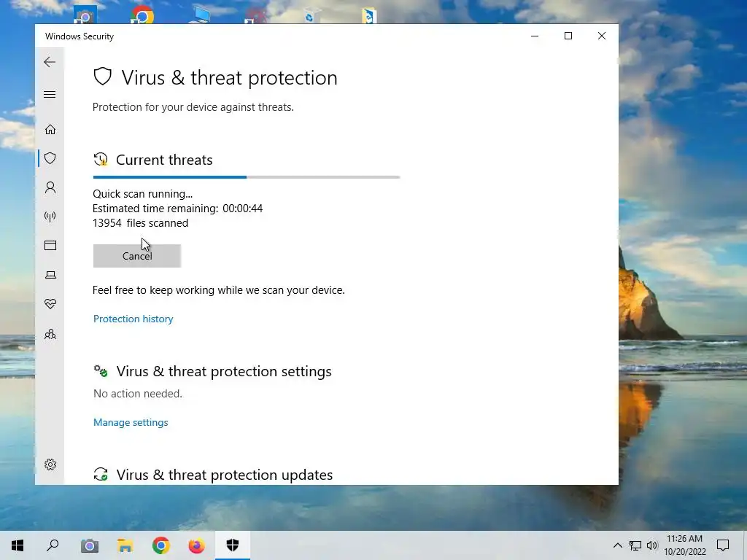Viewport: 747px width, 560px height.
Task: Open the Action Center notifications icon
Action: click(723, 545)
